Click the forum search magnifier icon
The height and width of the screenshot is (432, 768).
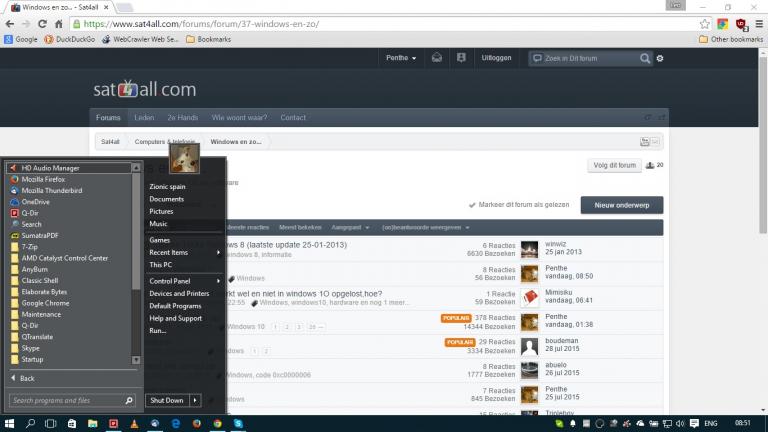coord(645,58)
